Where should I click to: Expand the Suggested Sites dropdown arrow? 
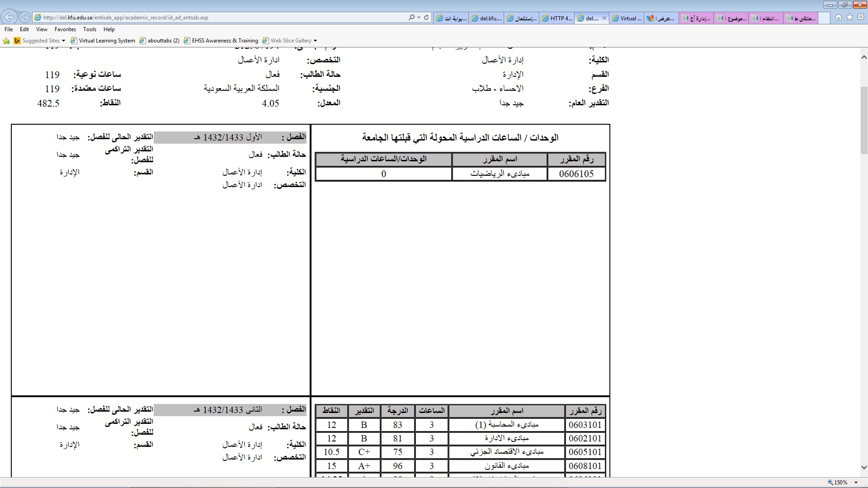[x=63, y=41]
